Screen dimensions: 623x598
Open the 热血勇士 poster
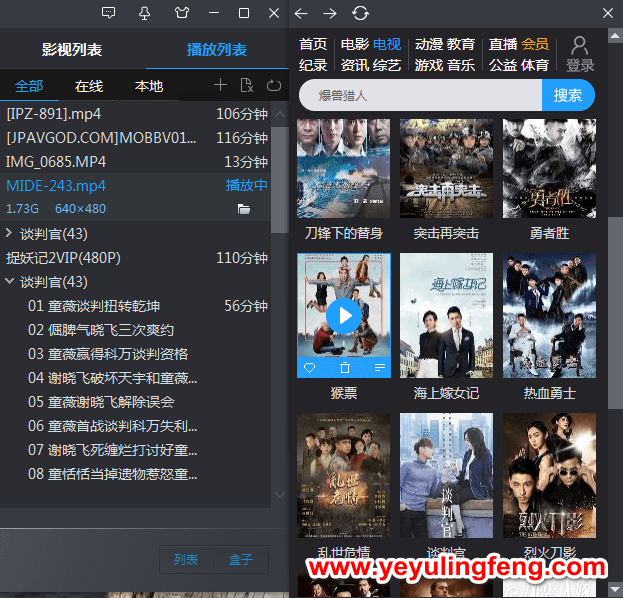click(549, 315)
